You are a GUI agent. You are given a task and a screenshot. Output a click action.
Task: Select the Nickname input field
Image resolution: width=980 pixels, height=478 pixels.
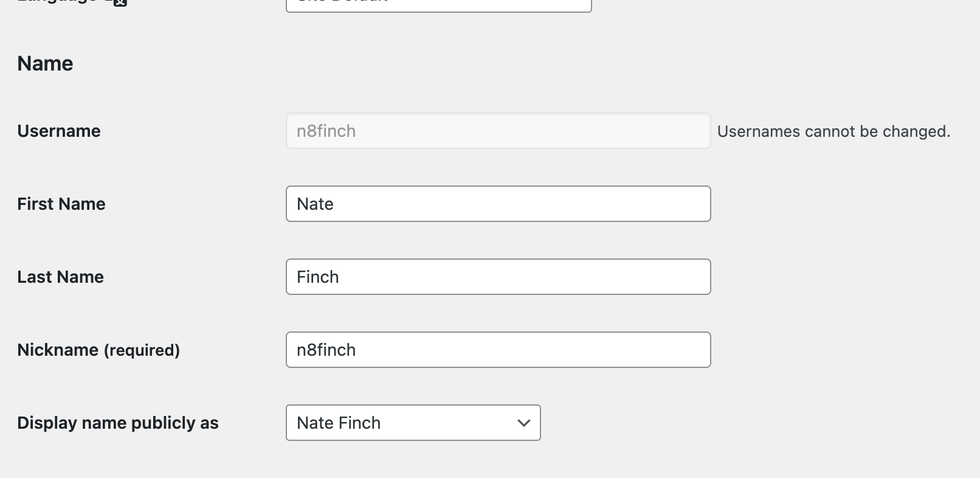498,350
